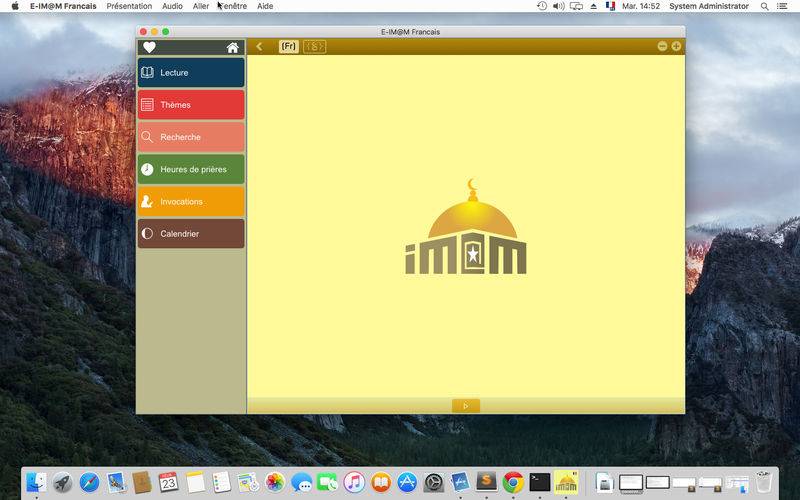This screenshot has height=500, width=800.
Task: Expand the bottom audio player tab
Action: click(x=466, y=406)
